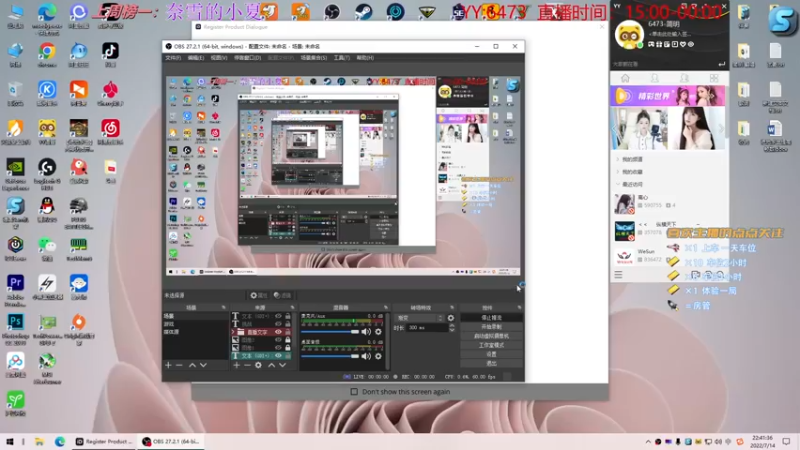Click Steam icon in top icon row
Viewport: 800px width, 450px height.
click(364, 12)
